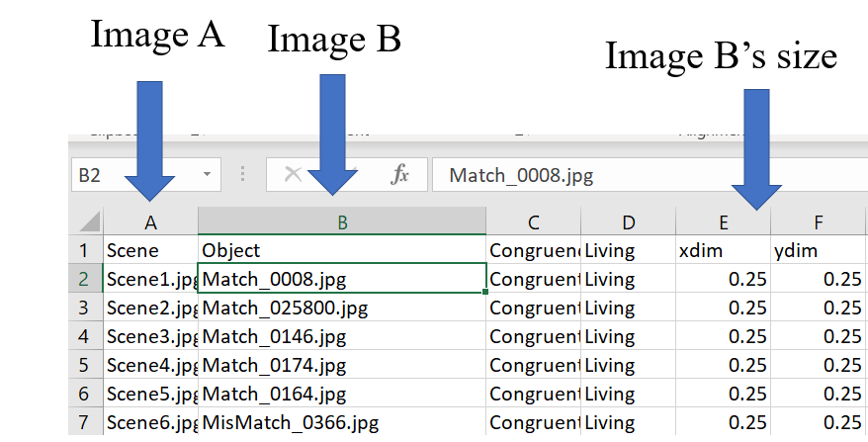Select the ydim header cell

click(x=819, y=250)
